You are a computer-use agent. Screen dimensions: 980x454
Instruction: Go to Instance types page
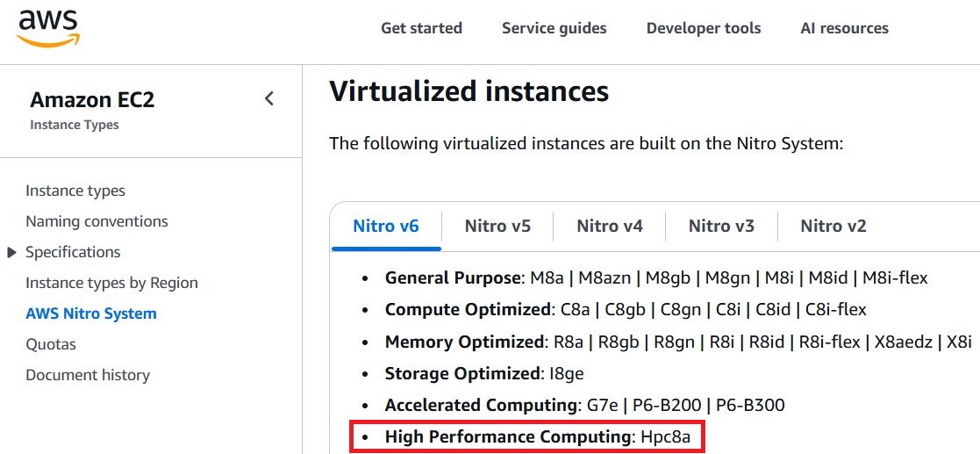coord(75,191)
